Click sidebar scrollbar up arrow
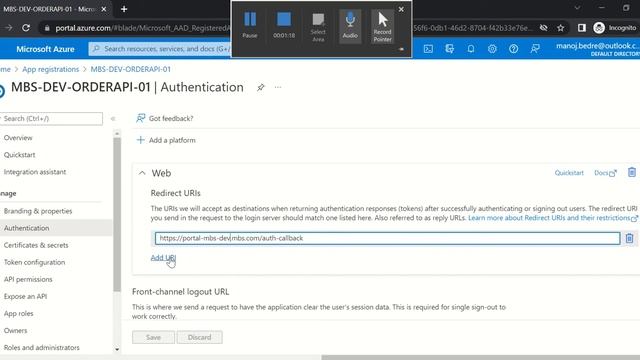Image resolution: width=640 pixels, height=360 pixels. point(117,133)
